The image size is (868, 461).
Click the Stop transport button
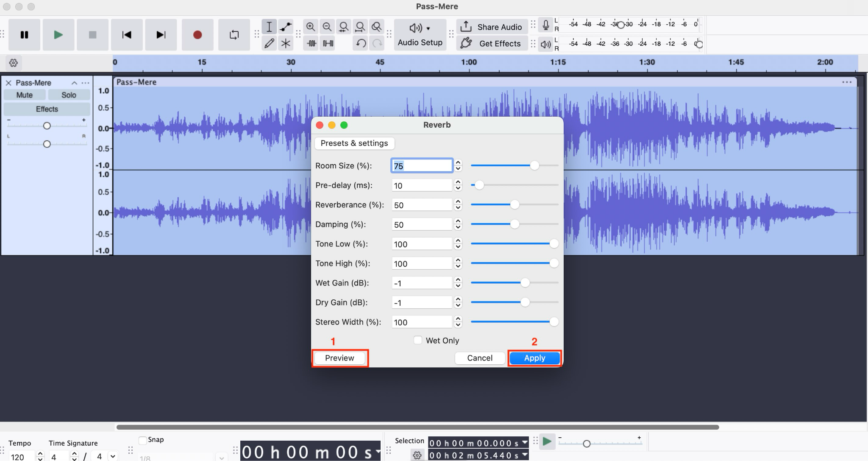pos(92,35)
